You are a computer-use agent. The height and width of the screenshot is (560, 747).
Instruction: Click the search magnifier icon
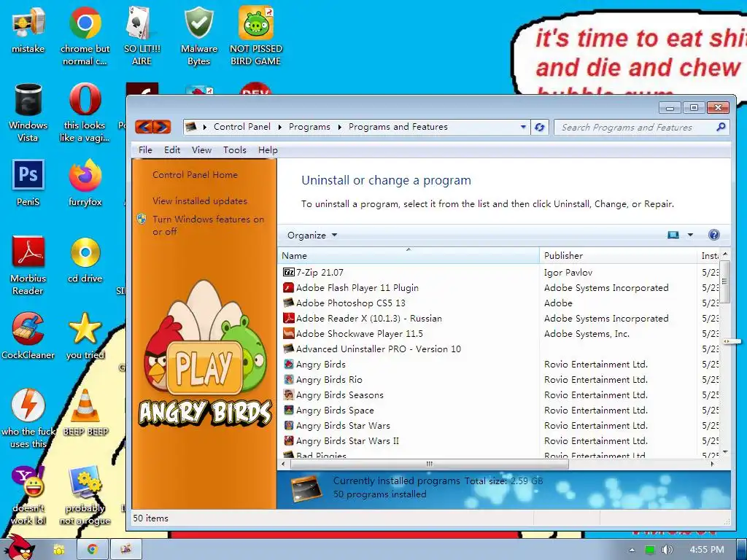(721, 127)
